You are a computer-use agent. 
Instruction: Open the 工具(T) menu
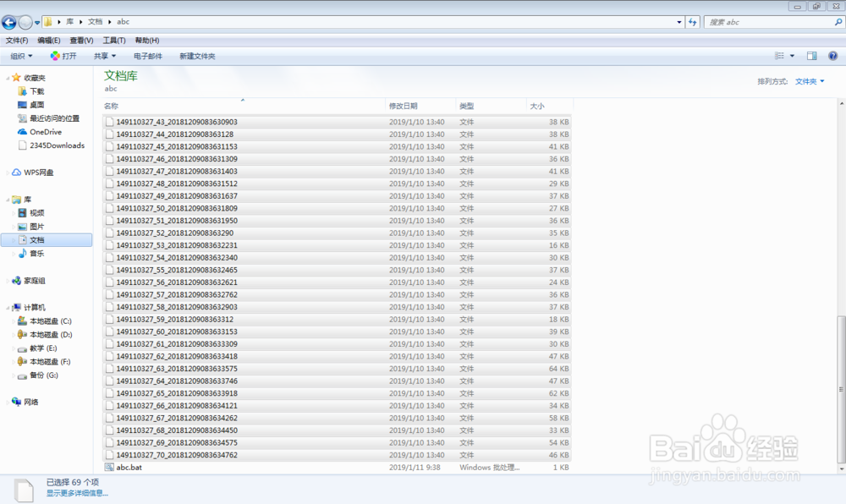click(x=114, y=41)
